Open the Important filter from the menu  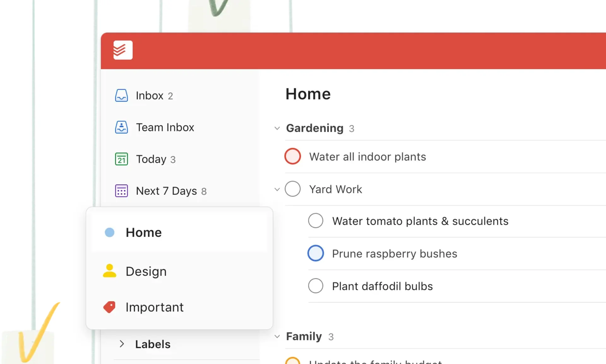pos(154,307)
